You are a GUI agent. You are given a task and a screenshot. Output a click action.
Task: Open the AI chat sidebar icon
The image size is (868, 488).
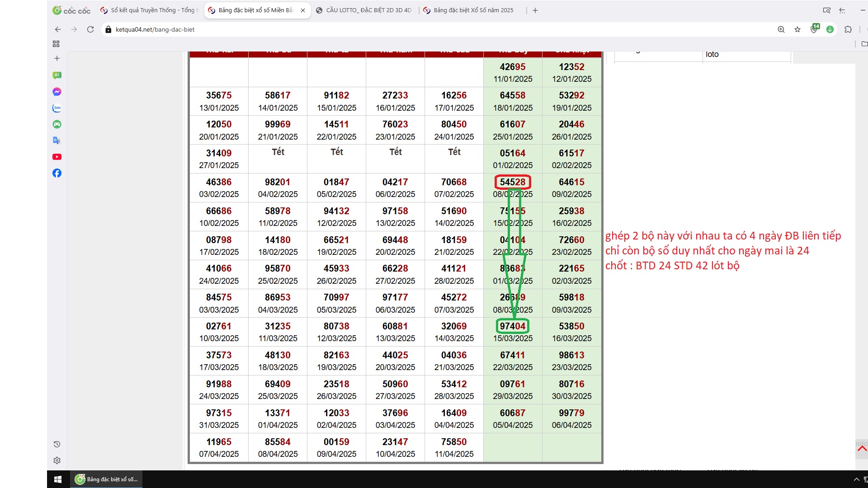coord(57,75)
